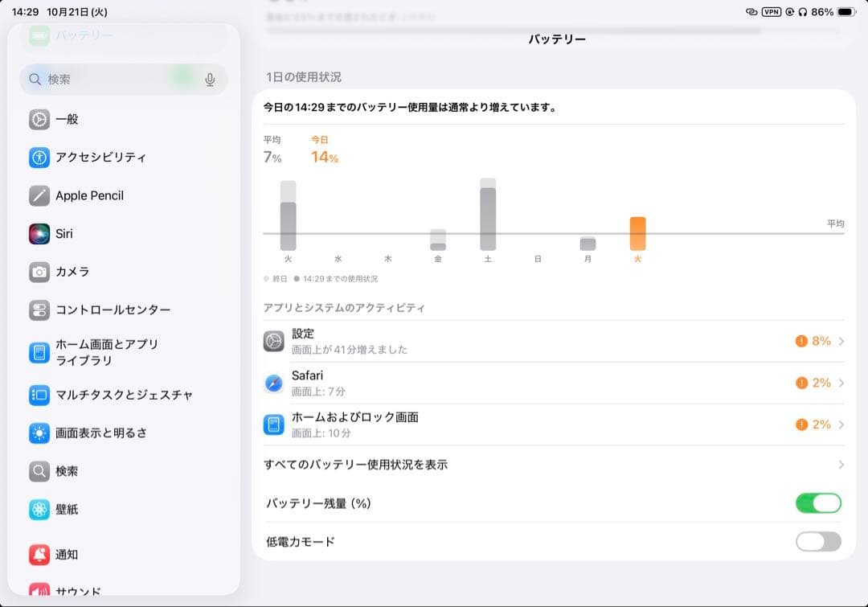Select the カメラ settings icon
The height and width of the screenshot is (607, 868).
pos(39,272)
